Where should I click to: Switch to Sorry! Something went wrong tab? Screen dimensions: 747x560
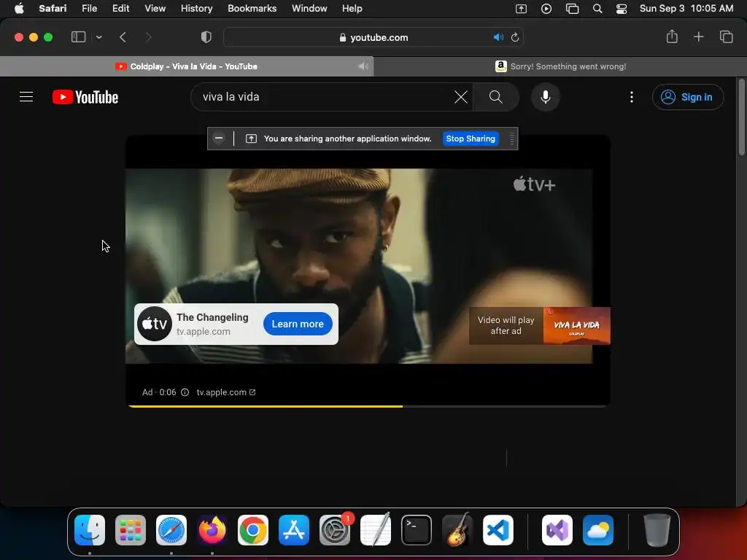click(x=560, y=66)
